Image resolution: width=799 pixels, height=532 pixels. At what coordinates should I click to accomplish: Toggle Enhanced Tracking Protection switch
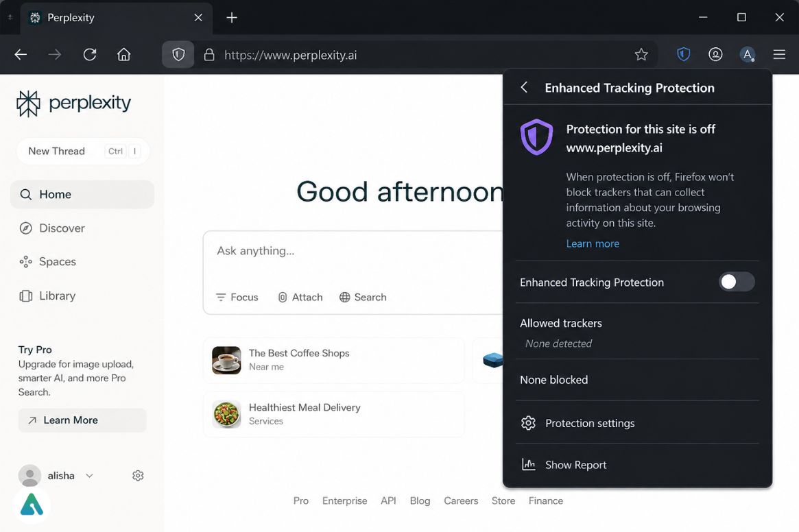(737, 282)
